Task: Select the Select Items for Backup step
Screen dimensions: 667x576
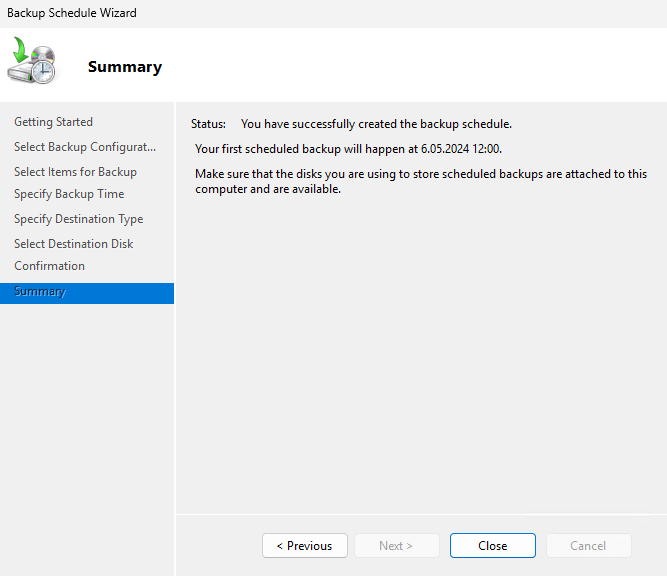Action: [x=75, y=172]
